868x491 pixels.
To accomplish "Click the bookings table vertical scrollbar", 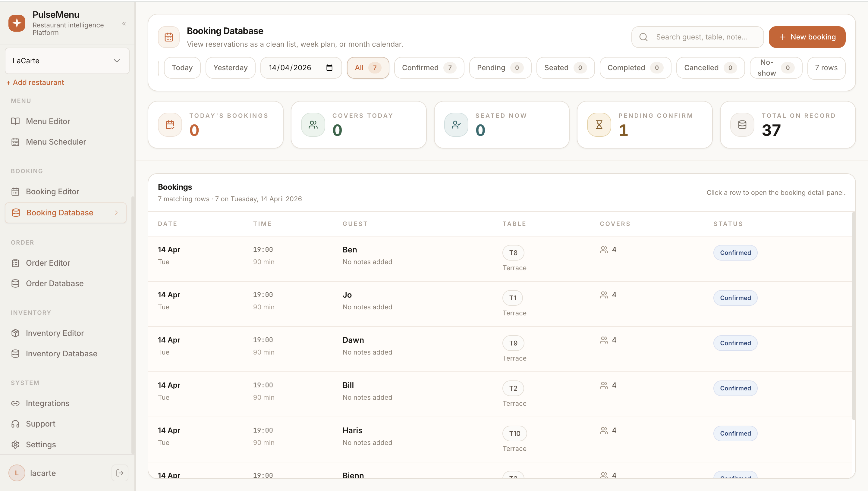I will click(854, 316).
